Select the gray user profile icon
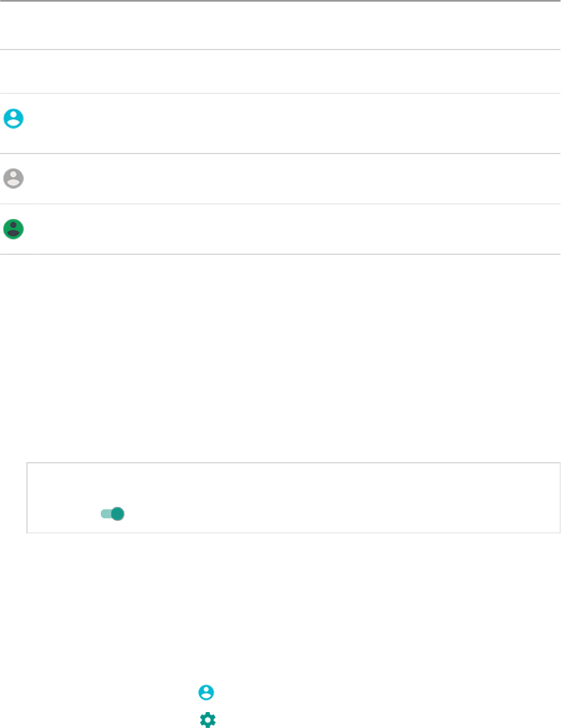 coord(14,178)
